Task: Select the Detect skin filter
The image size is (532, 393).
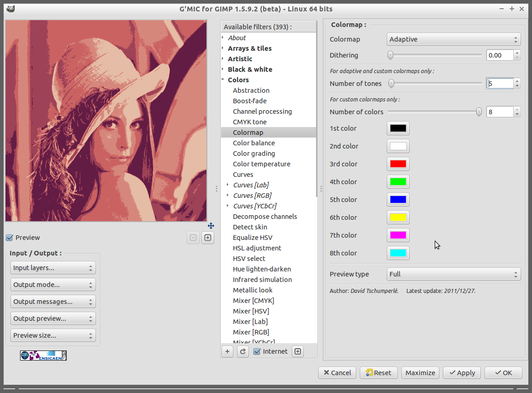Action: point(250,227)
